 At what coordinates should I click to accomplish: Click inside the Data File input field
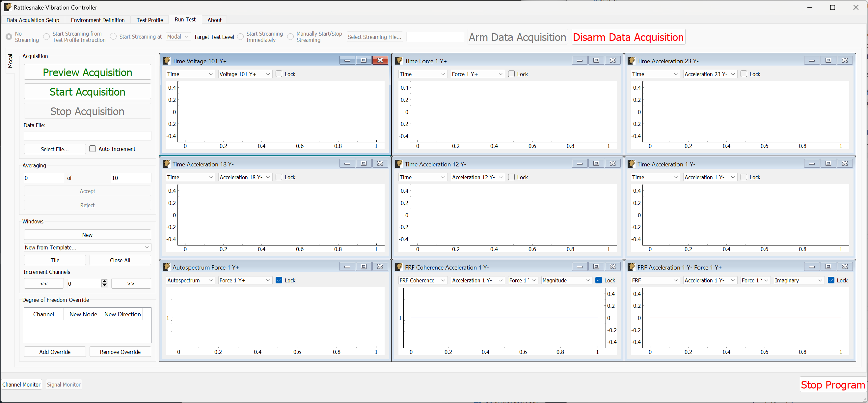(87, 135)
